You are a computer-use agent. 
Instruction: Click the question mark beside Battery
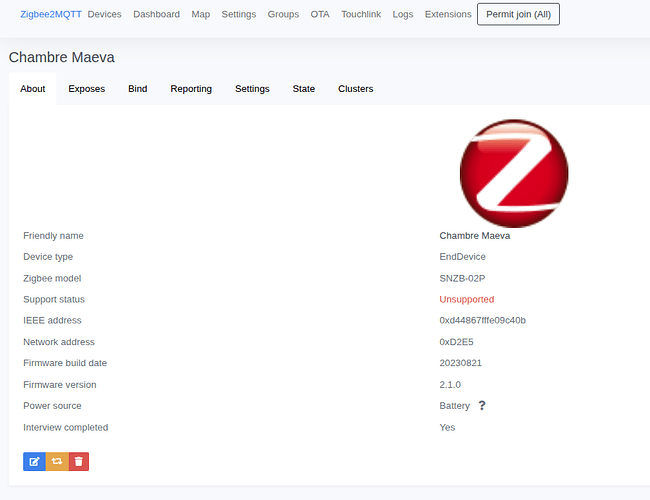pyautogui.click(x=482, y=406)
